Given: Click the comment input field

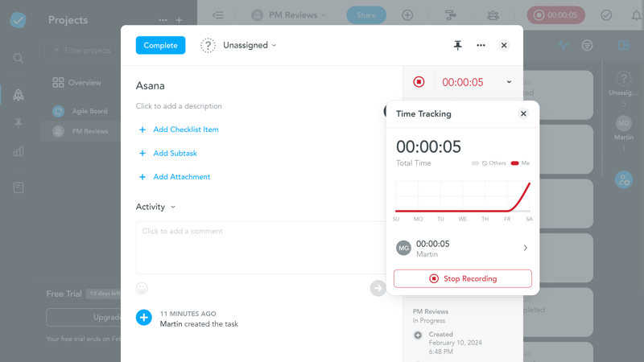Looking at the screenshot, I should click(x=258, y=246).
